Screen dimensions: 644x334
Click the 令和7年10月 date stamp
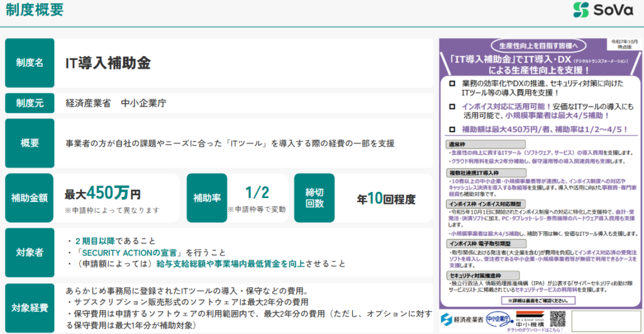pos(624,44)
